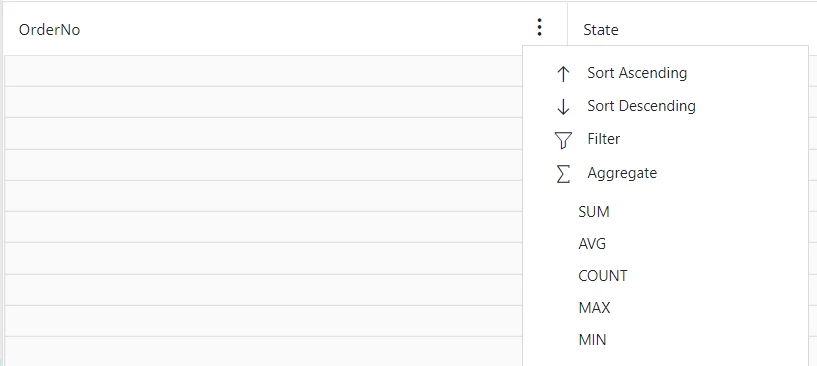This screenshot has height=366, width=817.
Task: Click the divider between OrderNo and State
Action: tap(567, 27)
